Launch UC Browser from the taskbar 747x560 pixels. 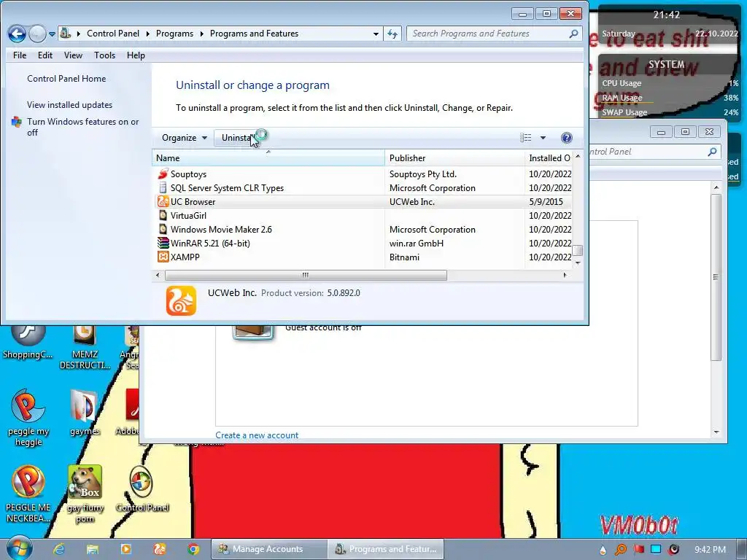click(x=160, y=549)
